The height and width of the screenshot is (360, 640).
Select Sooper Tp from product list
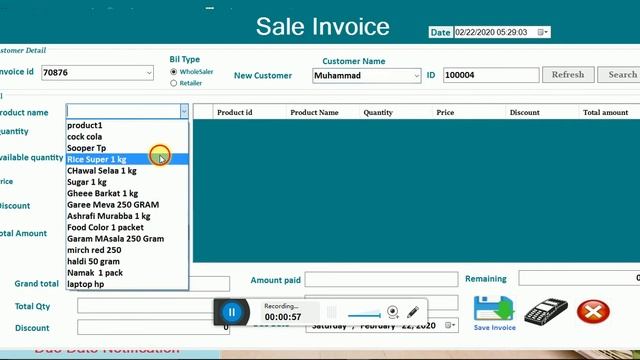tap(127, 148)
